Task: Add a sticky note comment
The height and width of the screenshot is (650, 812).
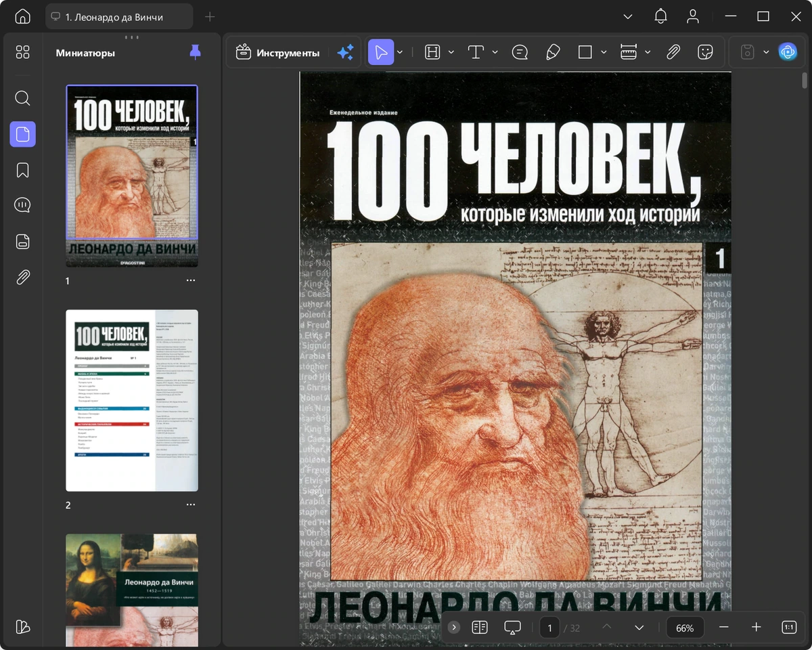Action: (520, 52)
